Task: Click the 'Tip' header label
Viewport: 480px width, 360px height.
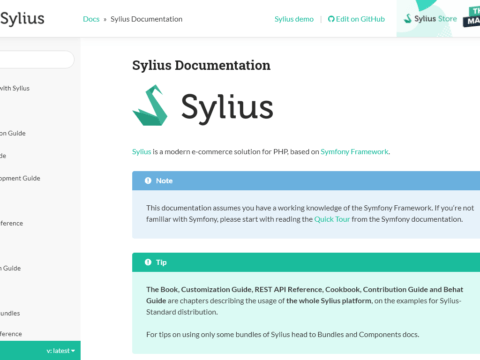Action: 161,262
